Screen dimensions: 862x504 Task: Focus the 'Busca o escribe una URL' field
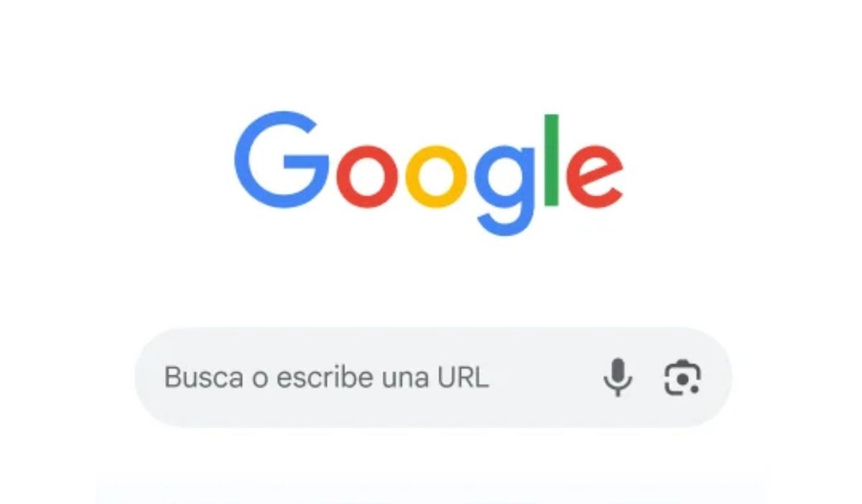tap(433, 378)
